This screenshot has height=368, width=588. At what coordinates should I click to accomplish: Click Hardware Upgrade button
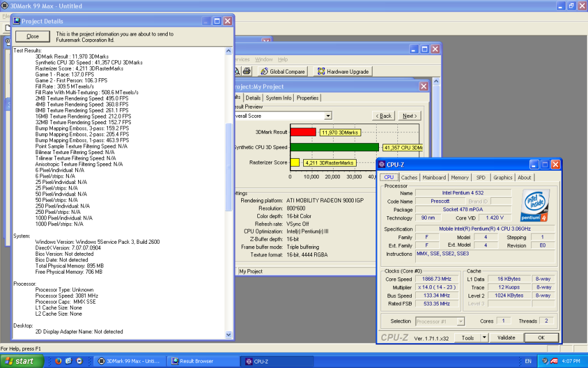[x=343, y=71]
